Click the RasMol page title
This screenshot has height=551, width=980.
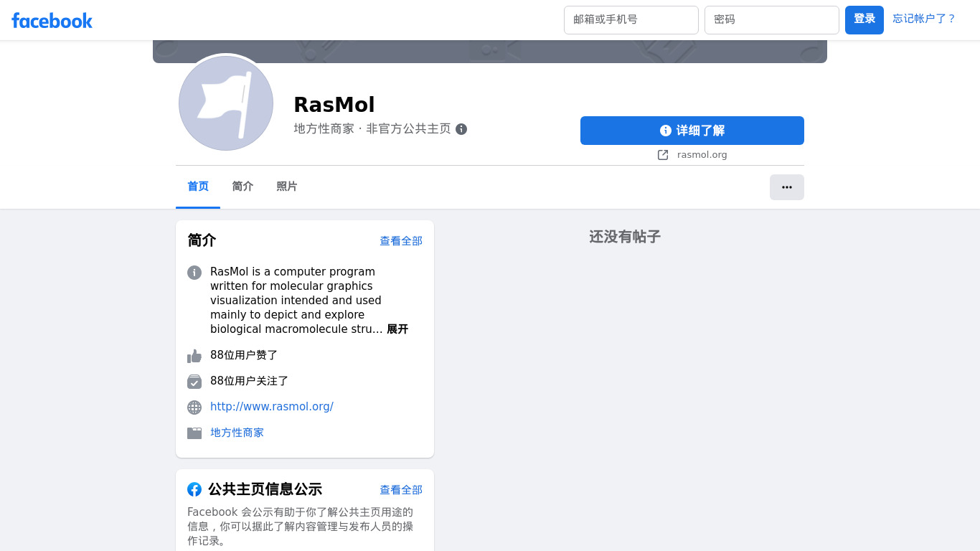coord(334,105)
